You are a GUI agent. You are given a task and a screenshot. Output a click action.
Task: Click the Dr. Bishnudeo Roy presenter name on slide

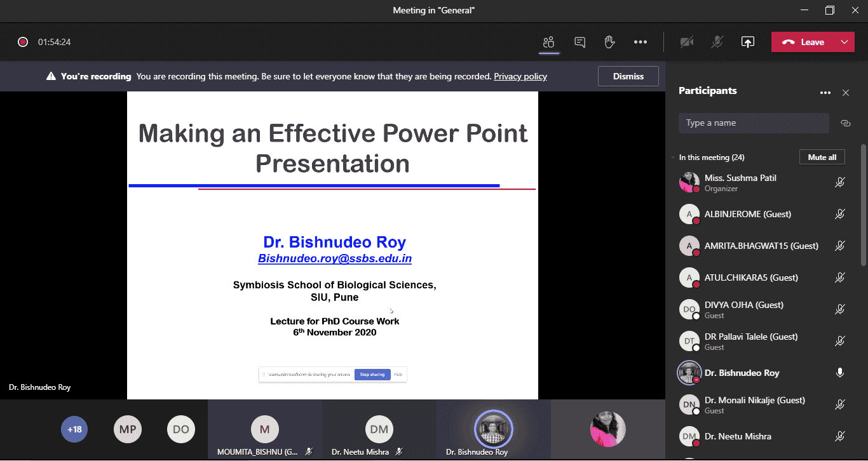(335, 242)
